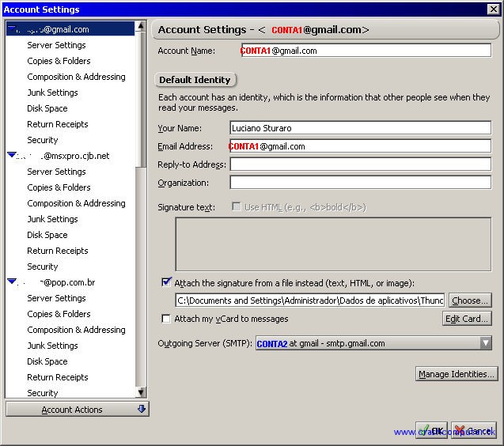Click Choose to browse signature file

(x=470, y=300)
